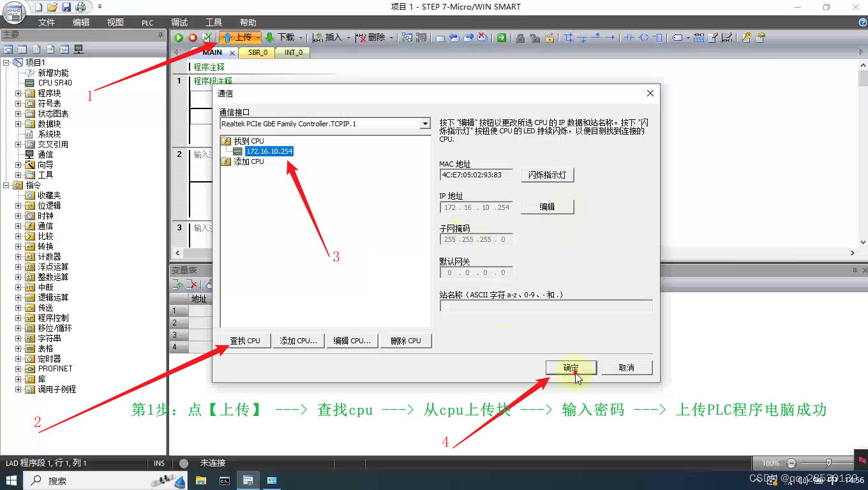
Task: Click the key-shaped icon in the toolbar
Action: 746,38
